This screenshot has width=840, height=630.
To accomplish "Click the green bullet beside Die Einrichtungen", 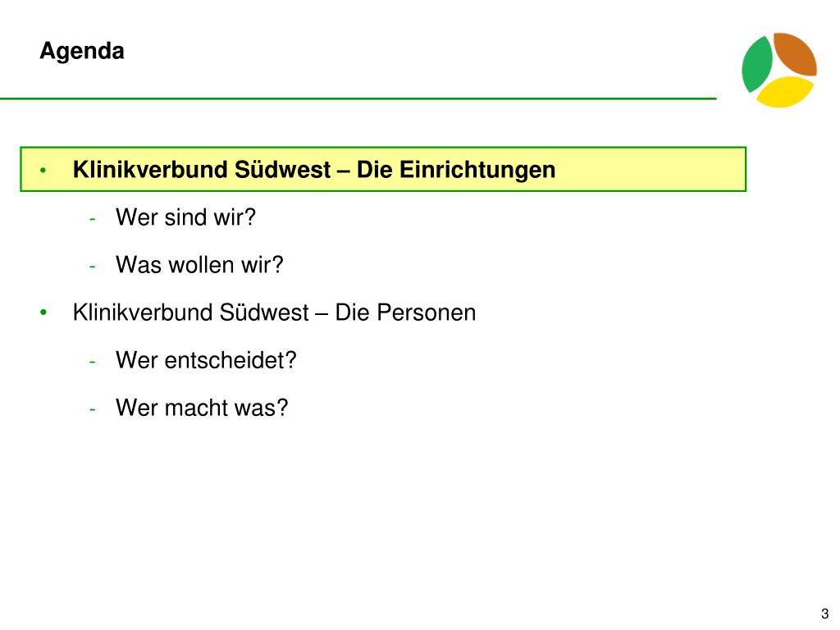I will pos(43,171).
